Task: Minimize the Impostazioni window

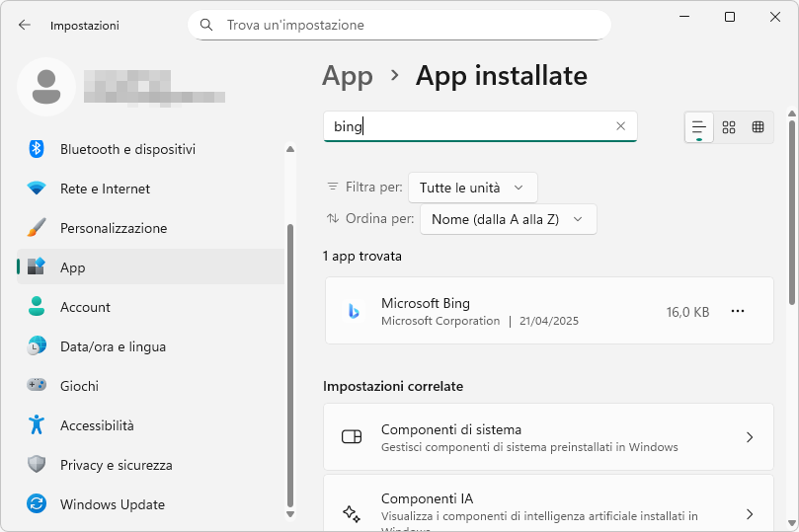Action: click(684, 17)
